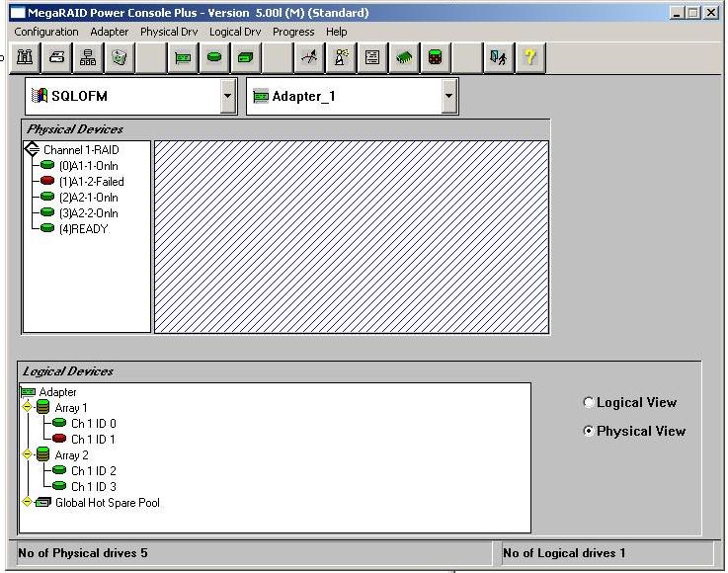Click 'No of Logical drives 1' status text
This screenshot has width=728, height=573.
[x=564, y=553]
